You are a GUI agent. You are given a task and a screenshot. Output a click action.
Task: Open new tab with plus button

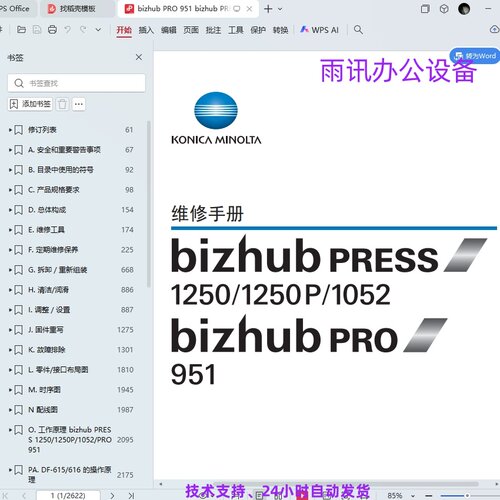coord(268,9)
